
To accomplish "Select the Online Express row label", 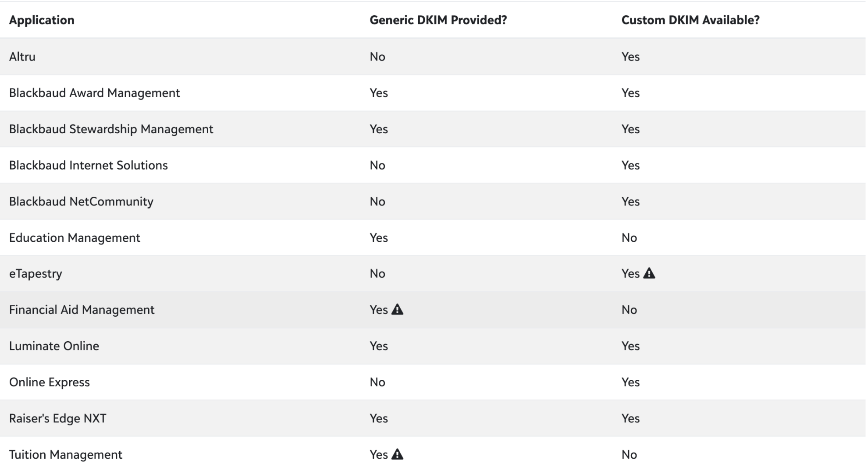I will (x=49, y=382).
